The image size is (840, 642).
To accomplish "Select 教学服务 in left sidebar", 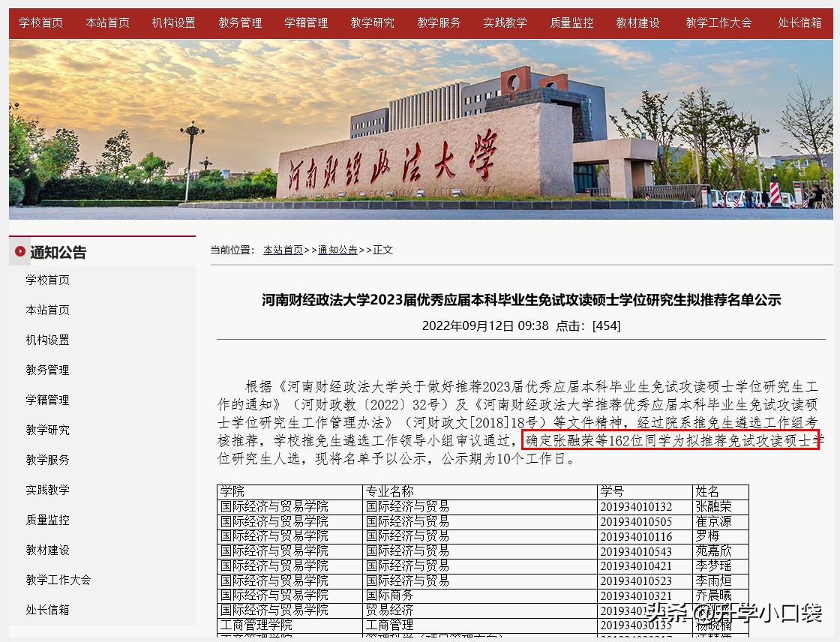I will pyautogui.click(x=47, y=460).
